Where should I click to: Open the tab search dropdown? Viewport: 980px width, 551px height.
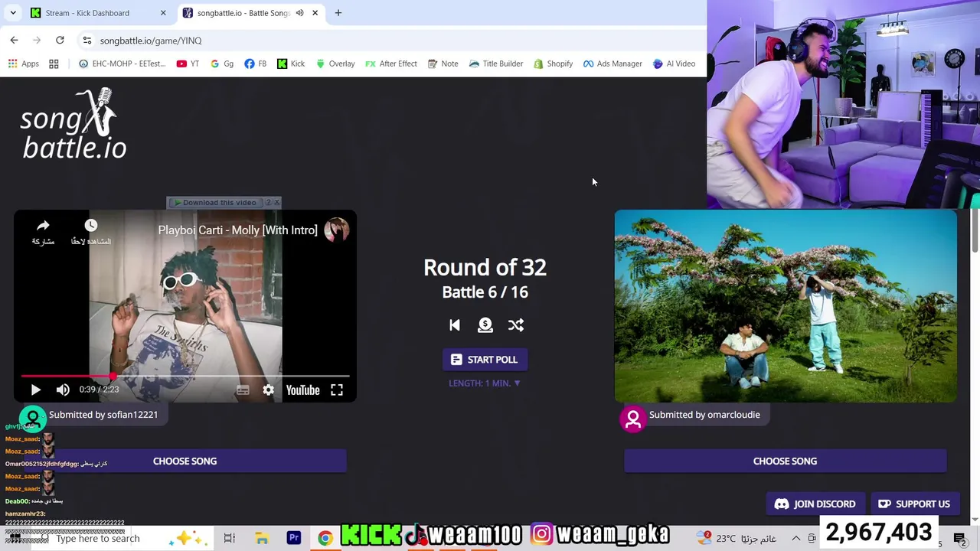[13, 13]
